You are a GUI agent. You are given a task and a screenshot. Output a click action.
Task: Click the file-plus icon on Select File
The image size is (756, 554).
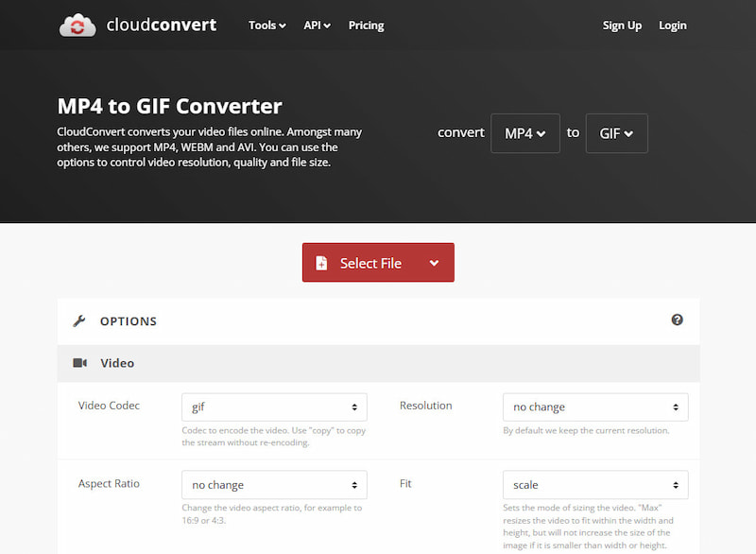[321, 263]
